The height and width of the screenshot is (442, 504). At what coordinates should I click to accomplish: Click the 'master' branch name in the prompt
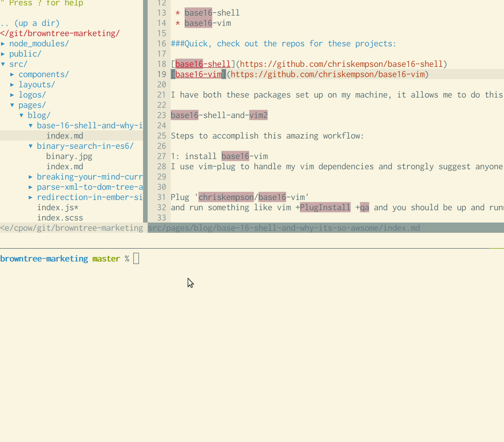tap(106, 259)
